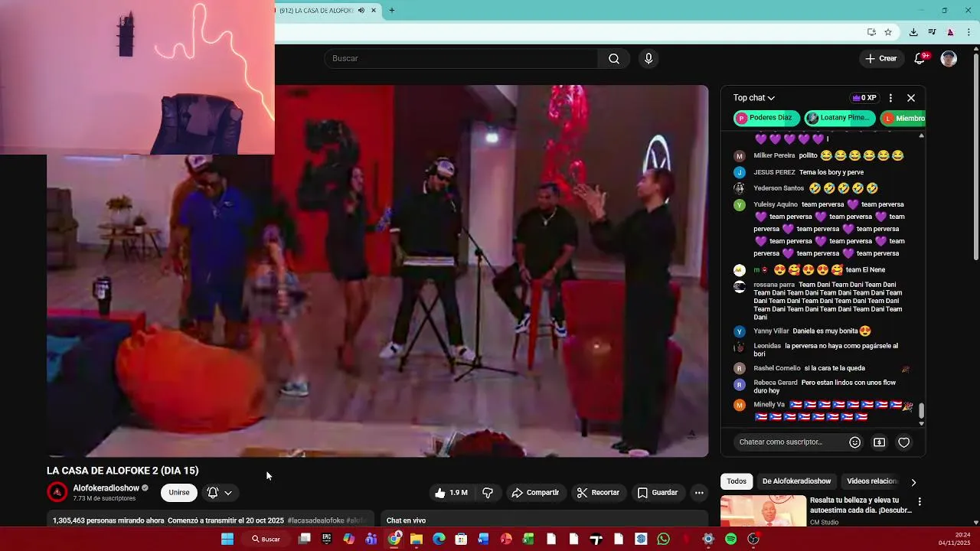Bookmark this page with star icon

pos(888,32)
